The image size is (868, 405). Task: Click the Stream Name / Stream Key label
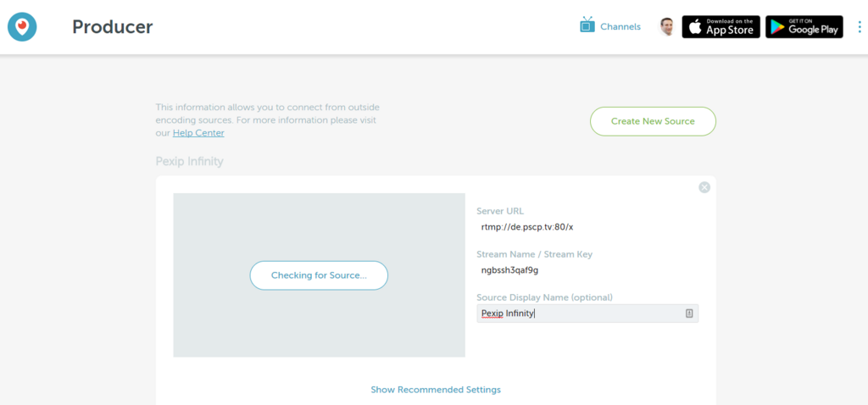pos(534,254)
